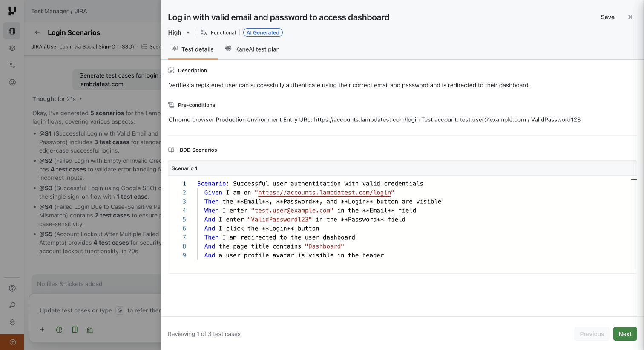
Task: Click the @S5 scenario mention
Action: click(46, 234)
